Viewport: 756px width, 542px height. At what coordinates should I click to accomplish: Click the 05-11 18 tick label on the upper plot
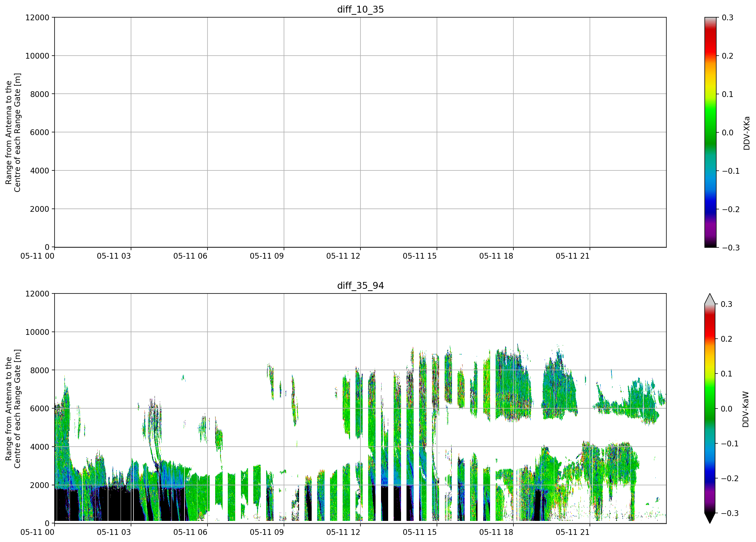click(496, 256)
